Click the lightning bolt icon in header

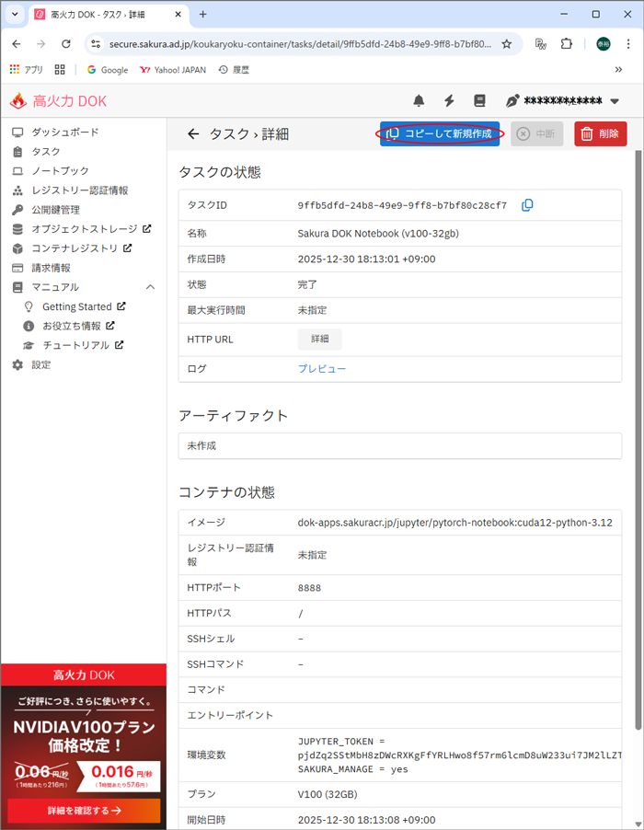pos(449,100)
